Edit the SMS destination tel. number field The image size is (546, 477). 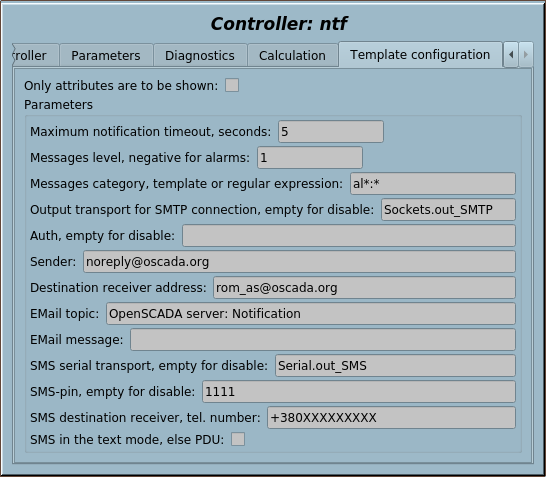391,417
